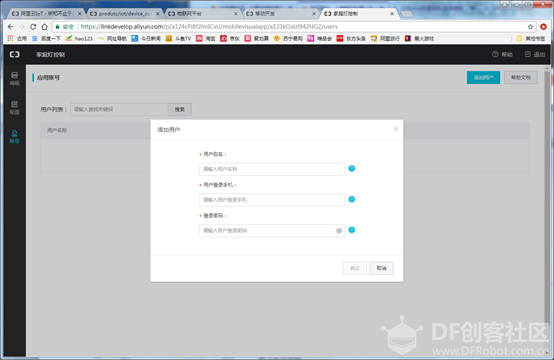This screenshot has height=360, width=554.
Task: Open the hao123 bookmark
Action: pos(79,39)
